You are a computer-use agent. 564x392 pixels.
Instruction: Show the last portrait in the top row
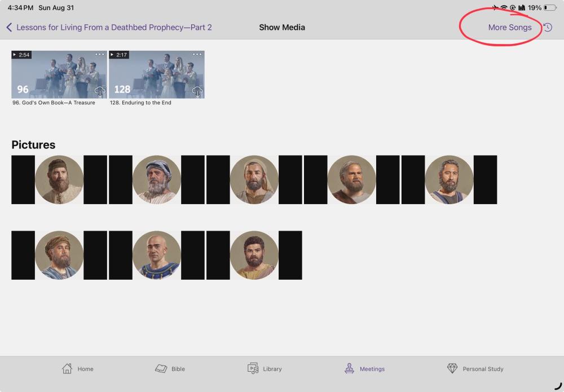click(x=449, y=179)
